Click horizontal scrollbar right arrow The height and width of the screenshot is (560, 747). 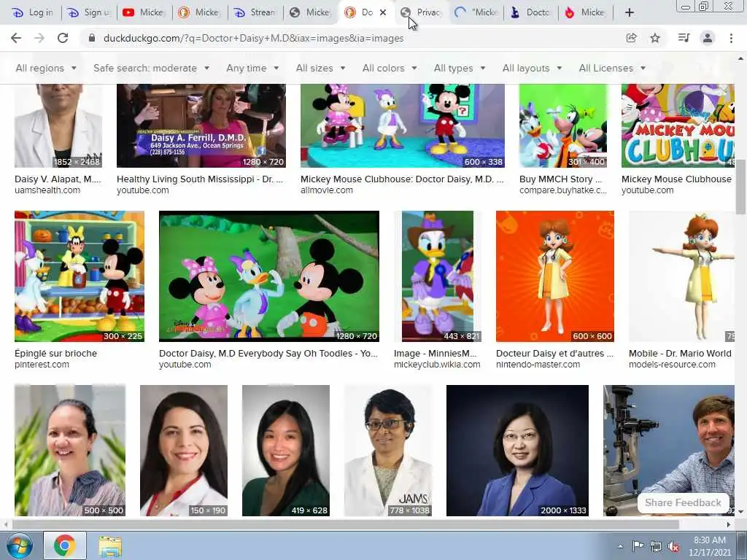(x=729, y=524)
